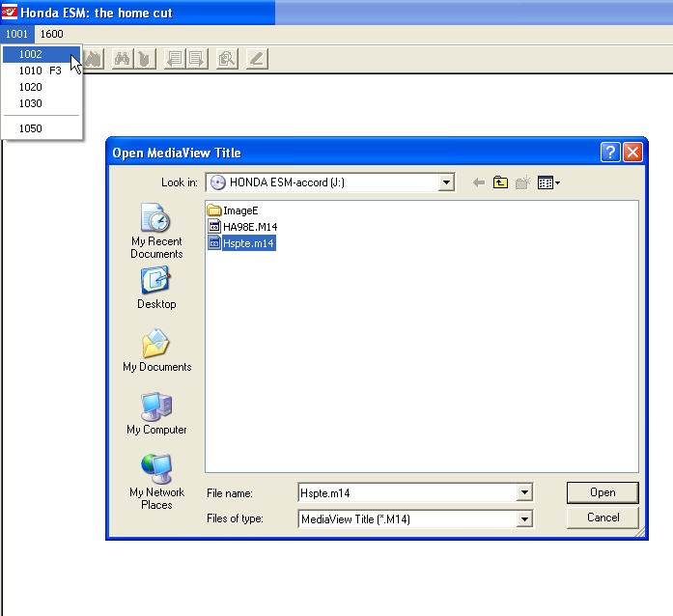
Task: Select the Hspte.m14 file
Action: coord(241,243)
